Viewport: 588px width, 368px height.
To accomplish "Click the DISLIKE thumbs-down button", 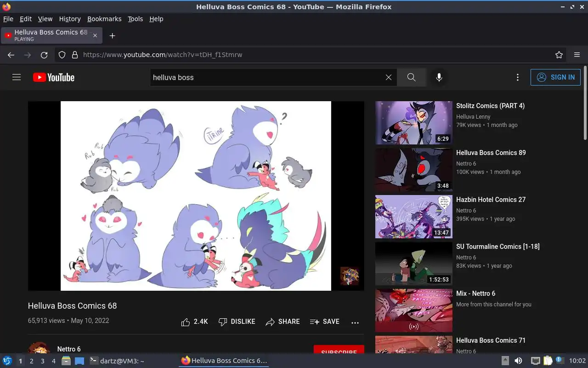I will (x=237, y=322).
